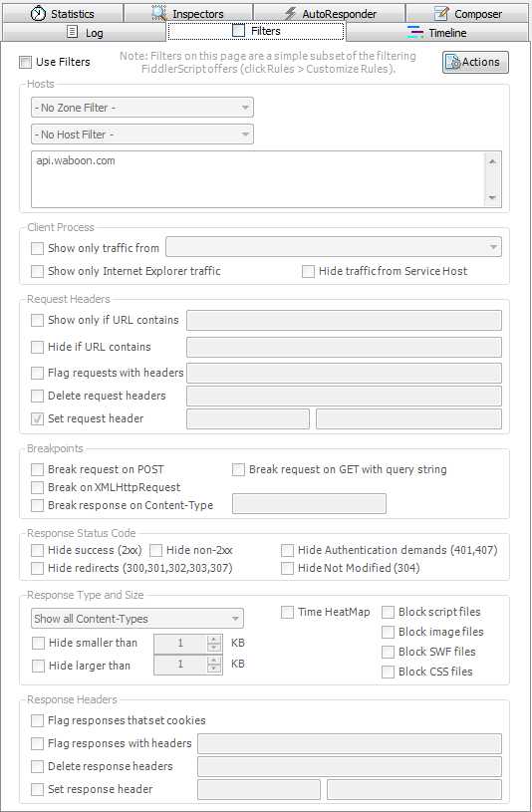Enable the Use Filters checkbox
The height and width of the screenshot is (812, 532).
click(25, 62)
